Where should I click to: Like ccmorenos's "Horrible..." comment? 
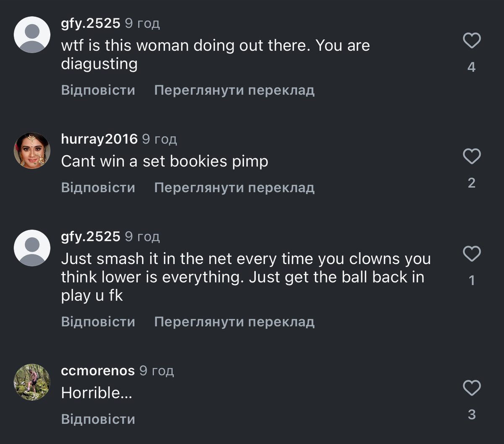pos(471,388)
